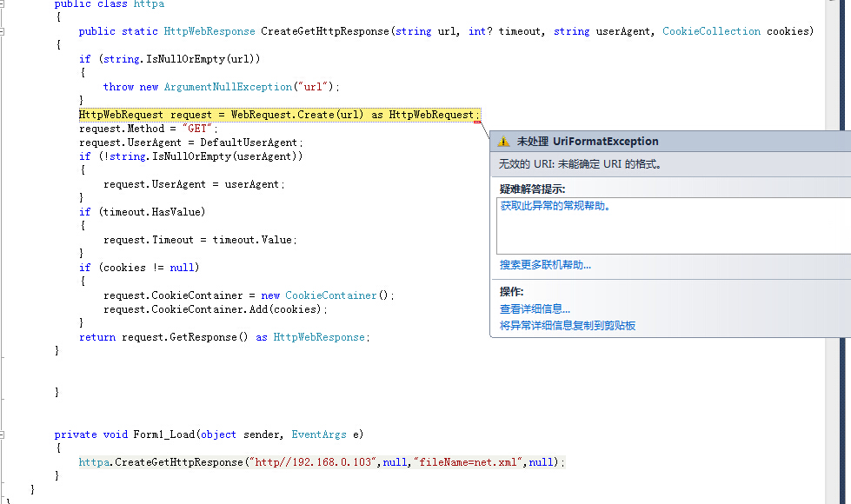
Task: Click the request.CookieContainer.Add(cookies) line
Action: click(216, 309)
